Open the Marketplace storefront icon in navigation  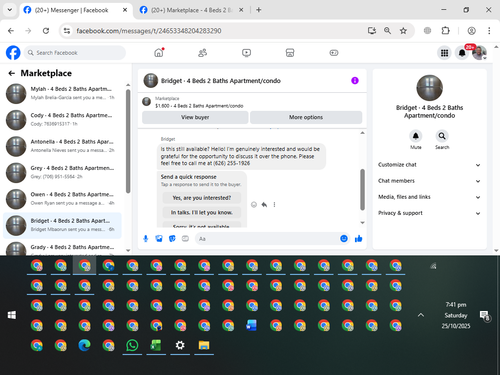click(290, 53)
